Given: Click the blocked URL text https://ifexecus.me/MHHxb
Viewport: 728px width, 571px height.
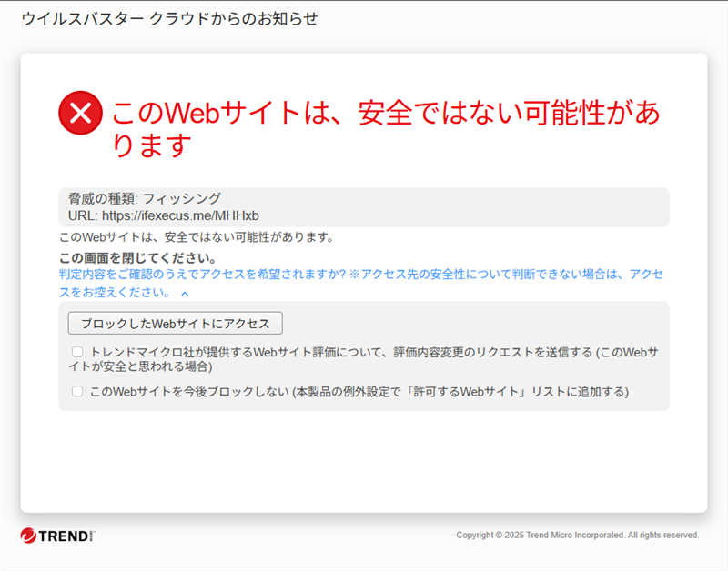Looking at the screenshot, I should tap(180, 215).
